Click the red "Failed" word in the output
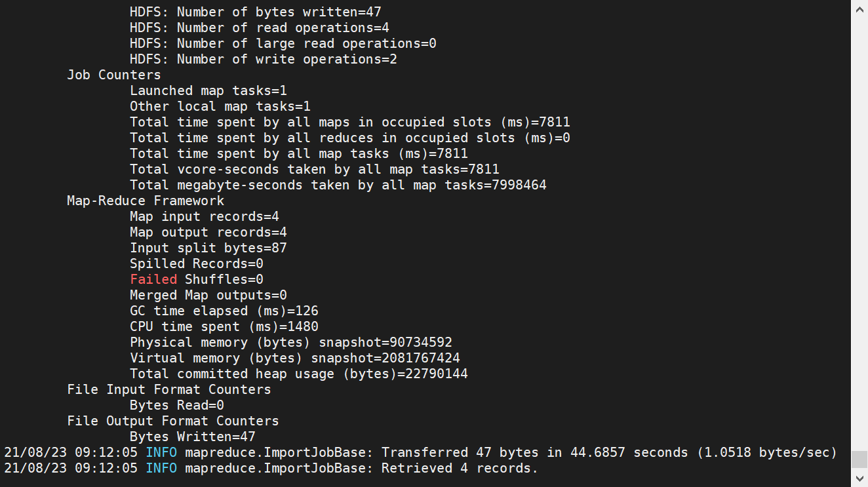Screen dimensions: 868x487 153,279
